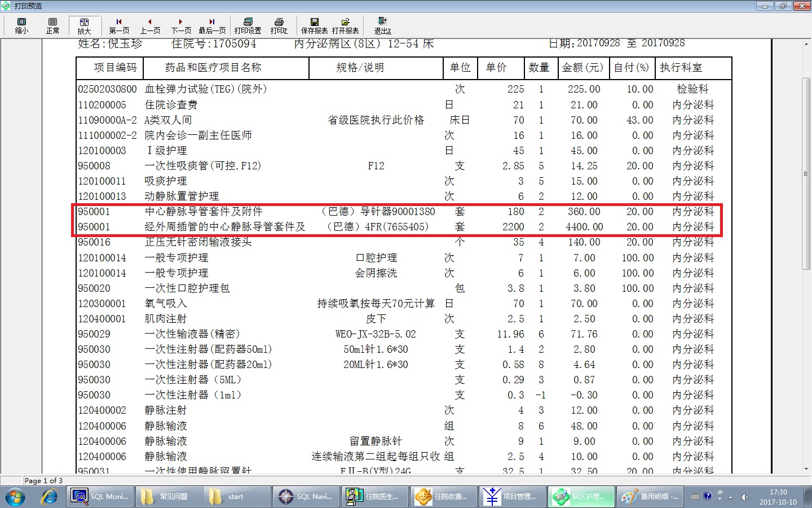Click item code 02502030800
The height and width of the screenshot is (508, 812).
pyautogui.click(x=107, y=89)
